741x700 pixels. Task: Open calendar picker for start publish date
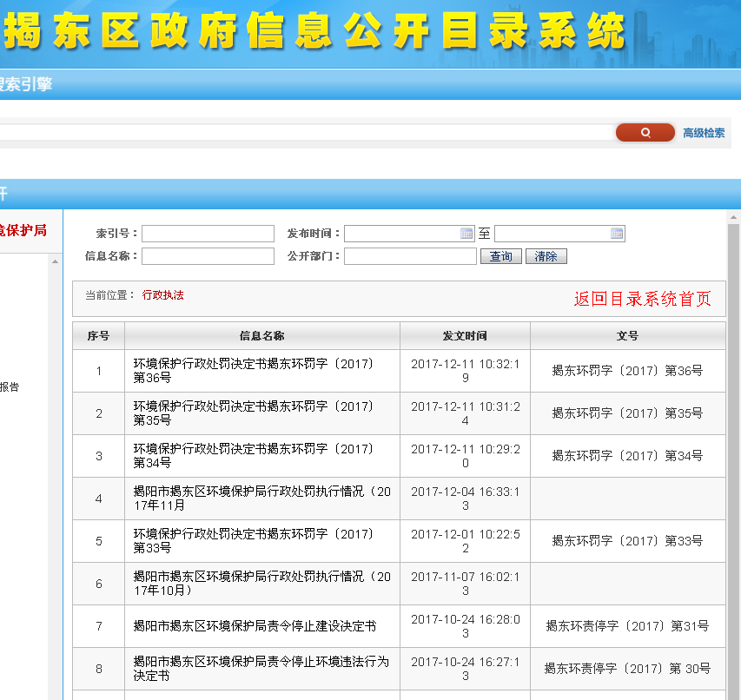tap(466, 234)
